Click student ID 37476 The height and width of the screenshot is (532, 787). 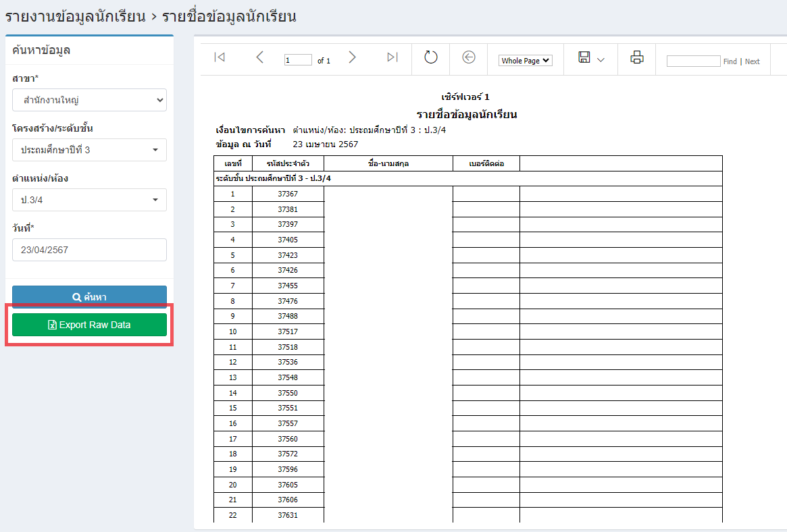pyautogui.click(x=288, y=301)
